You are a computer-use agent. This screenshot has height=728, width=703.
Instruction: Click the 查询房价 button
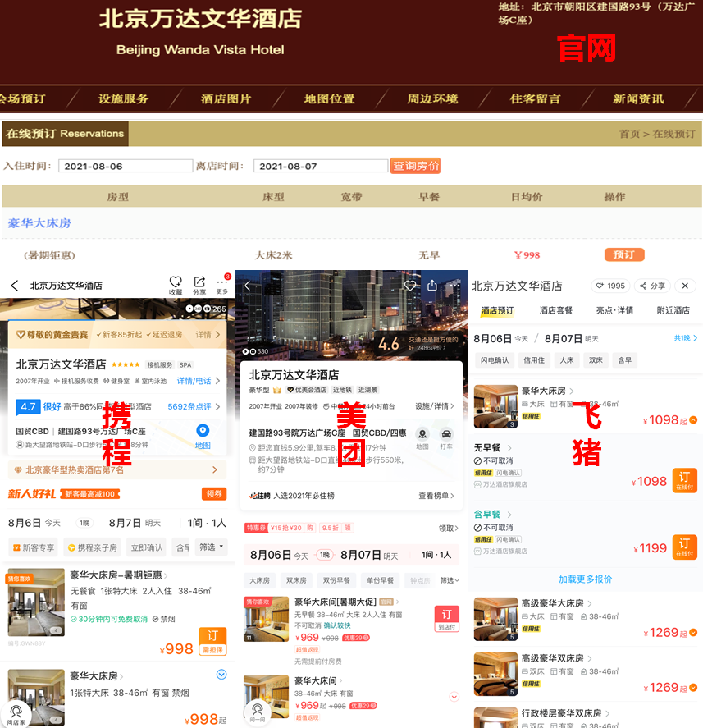[415, 166]
